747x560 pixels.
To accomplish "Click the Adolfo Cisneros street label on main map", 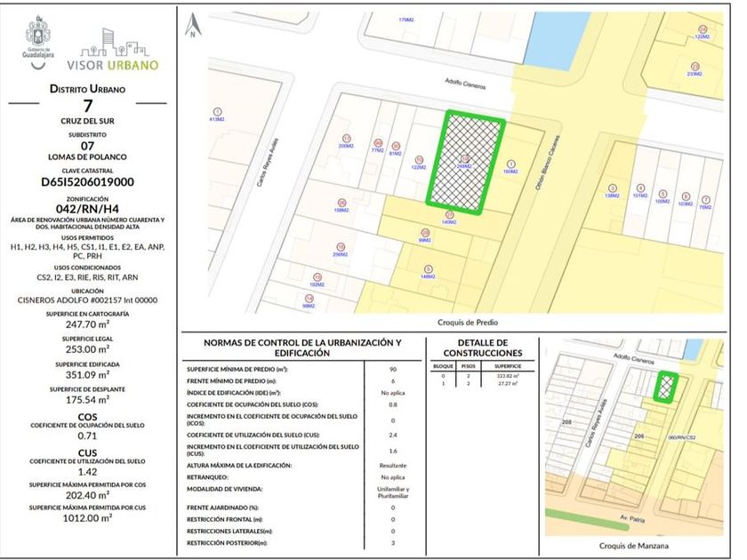I will pos(465,84).
